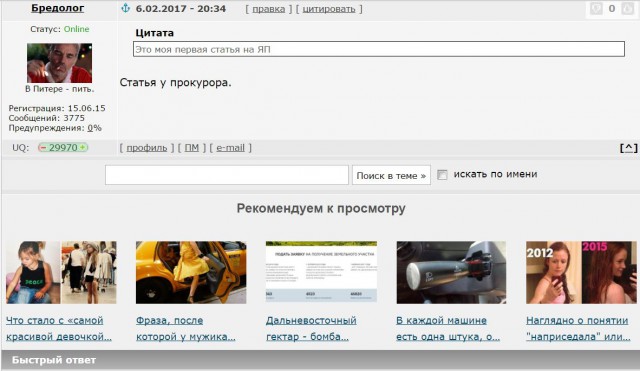640x371 pixels.
Task: Click the Бредолог user avatar image
Action: 60,63
